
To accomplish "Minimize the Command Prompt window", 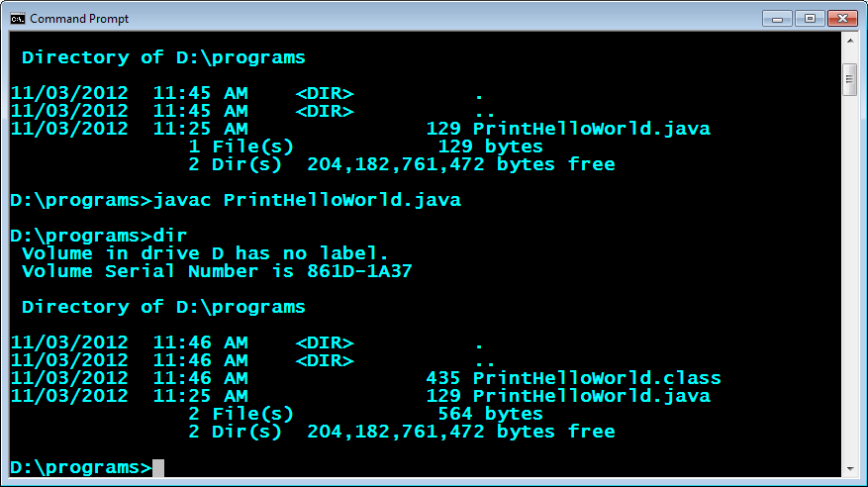I will (x=779, y=18).
